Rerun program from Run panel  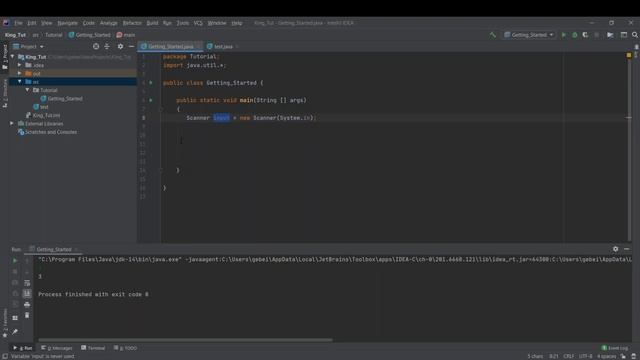click(15, 260)
